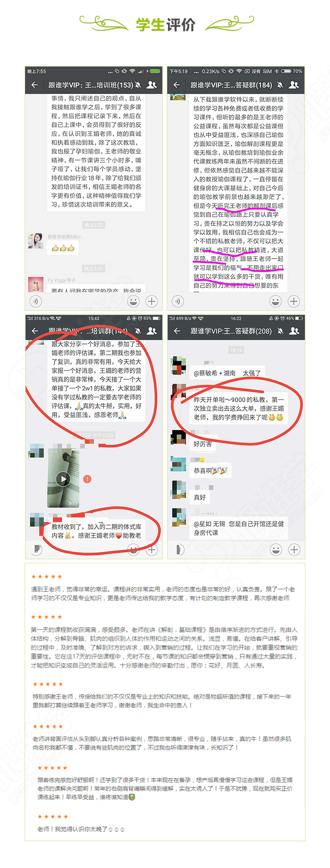
Task: Tap muted bell icon in 答疑群(184) header
Action: [280, 85]
